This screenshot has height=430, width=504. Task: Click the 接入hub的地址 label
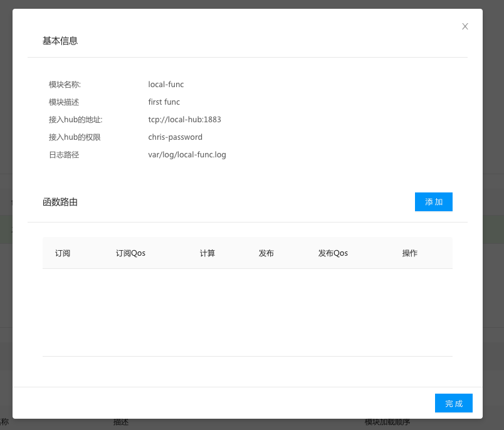[75, 120]
